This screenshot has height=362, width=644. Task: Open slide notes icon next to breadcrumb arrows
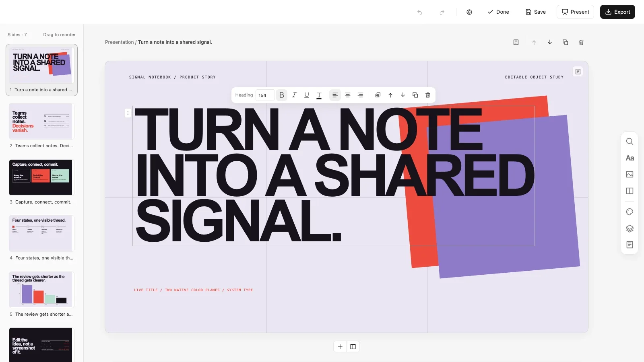(x=516, y=42)
